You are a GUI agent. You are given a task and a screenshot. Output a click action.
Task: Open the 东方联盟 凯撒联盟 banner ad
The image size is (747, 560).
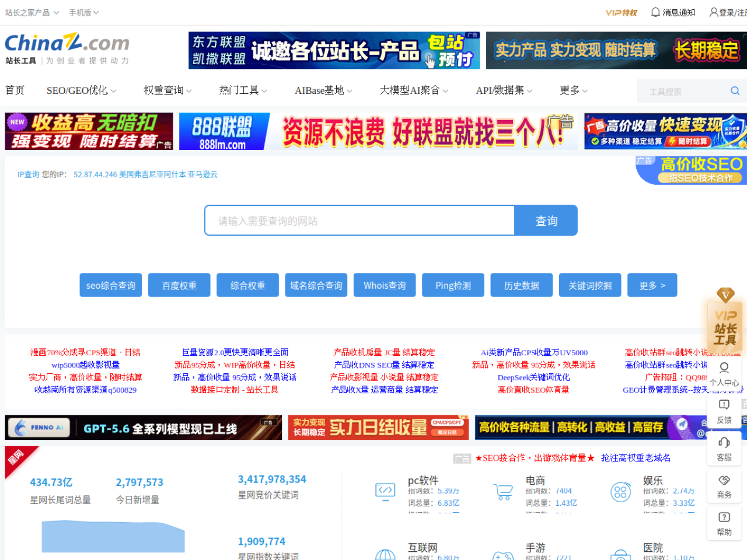pos(334,50)
